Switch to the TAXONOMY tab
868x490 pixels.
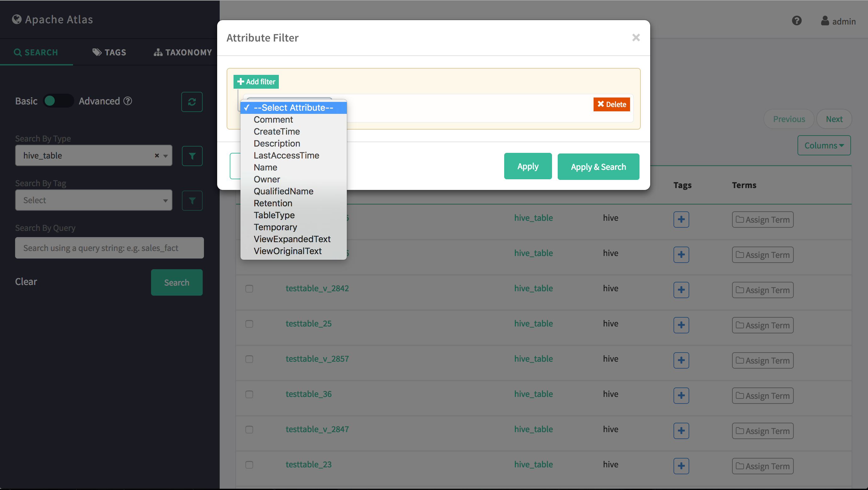click(182, 52)
